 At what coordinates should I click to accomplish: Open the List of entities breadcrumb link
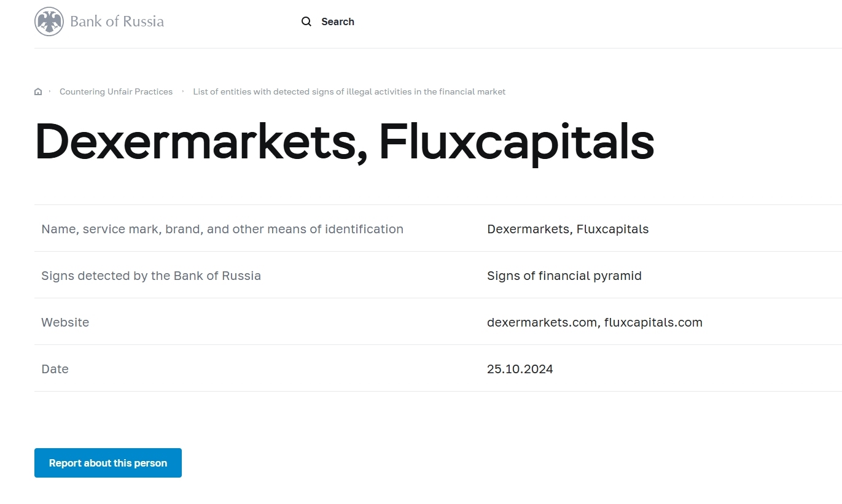[349, 91]
